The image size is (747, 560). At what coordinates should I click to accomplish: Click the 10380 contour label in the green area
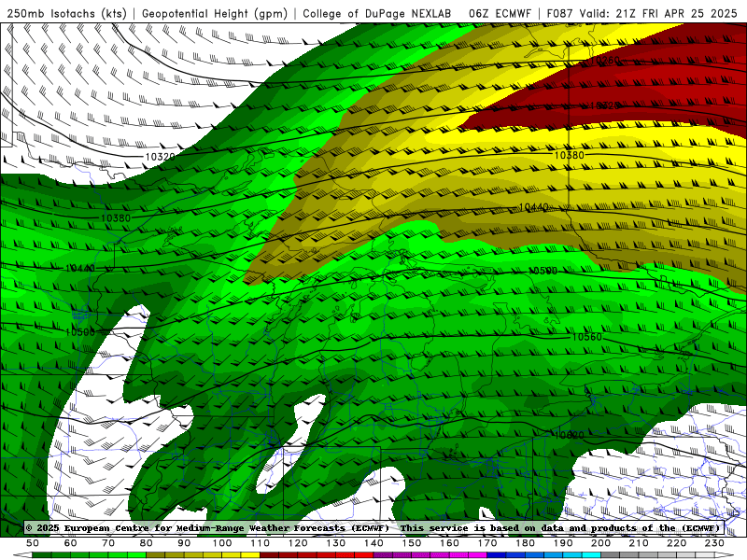tap(116, 218)
